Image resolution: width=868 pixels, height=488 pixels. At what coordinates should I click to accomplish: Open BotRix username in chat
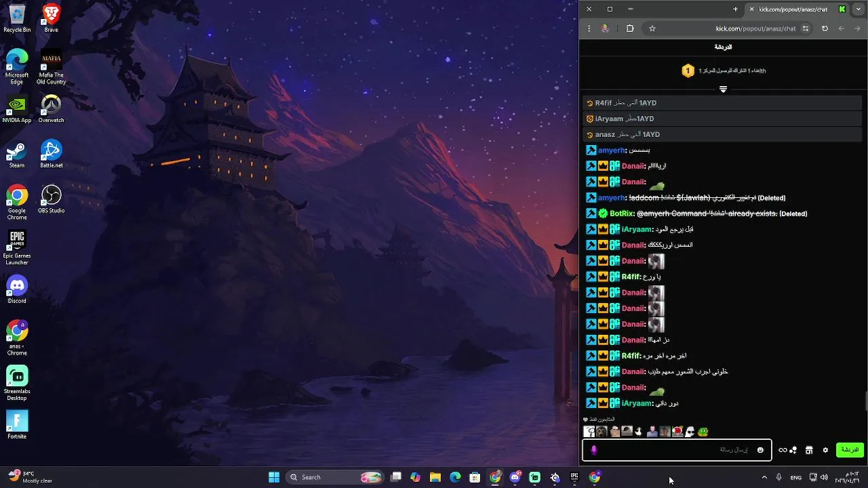pyautogui.click(x=621, y=213)
